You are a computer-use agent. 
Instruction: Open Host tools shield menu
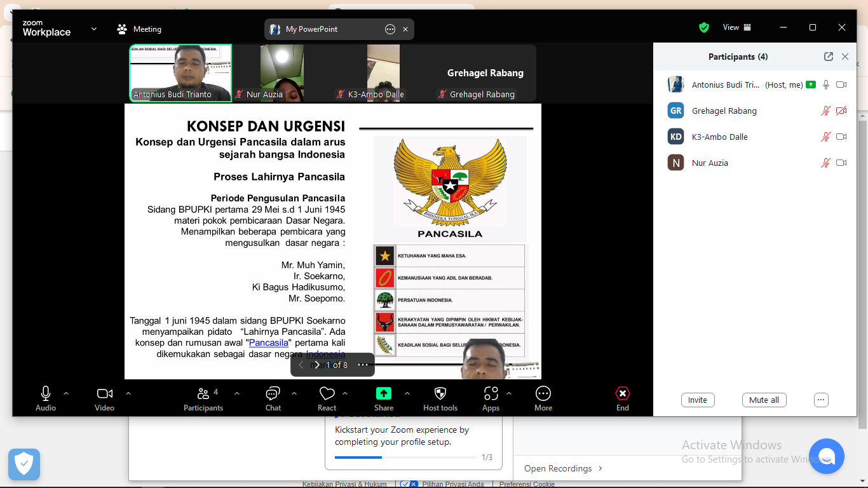coord(440,399)
